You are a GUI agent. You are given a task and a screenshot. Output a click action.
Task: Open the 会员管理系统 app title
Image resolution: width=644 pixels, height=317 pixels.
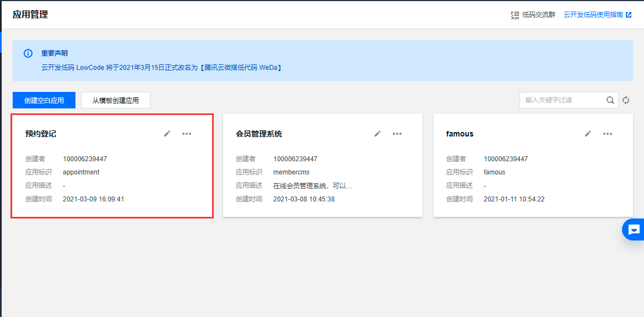pos(259,134)
